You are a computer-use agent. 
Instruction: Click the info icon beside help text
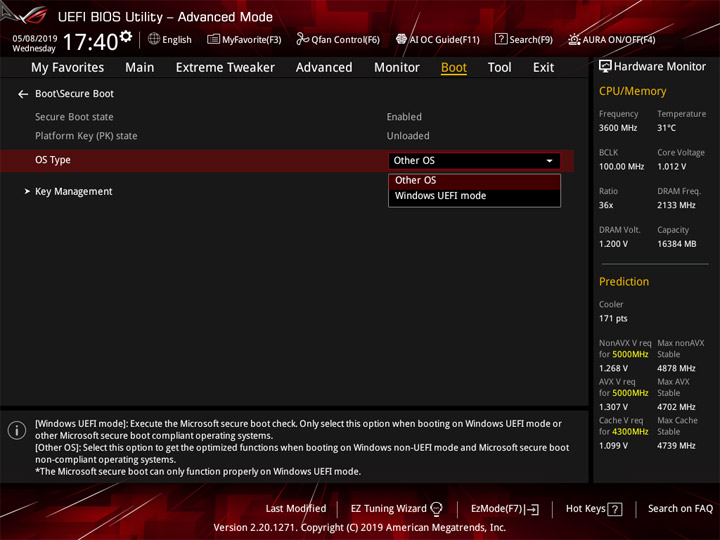tap(17, 430)
